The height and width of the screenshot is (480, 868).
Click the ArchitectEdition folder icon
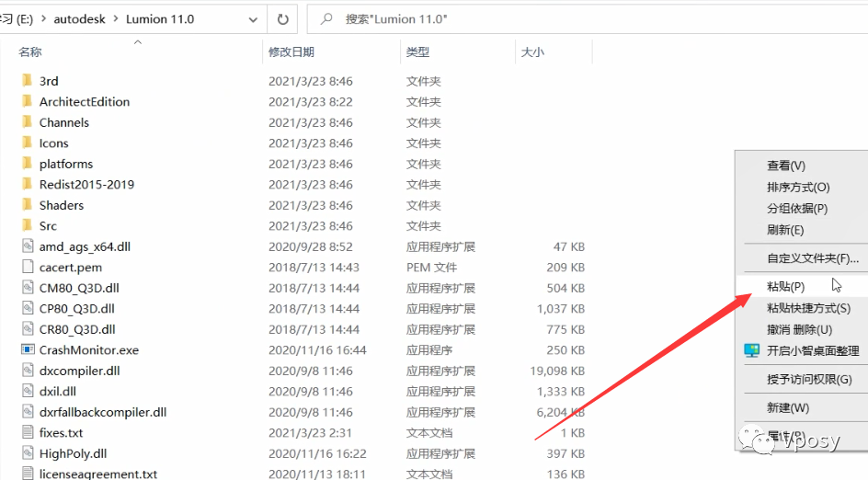(x=28, y=101)
